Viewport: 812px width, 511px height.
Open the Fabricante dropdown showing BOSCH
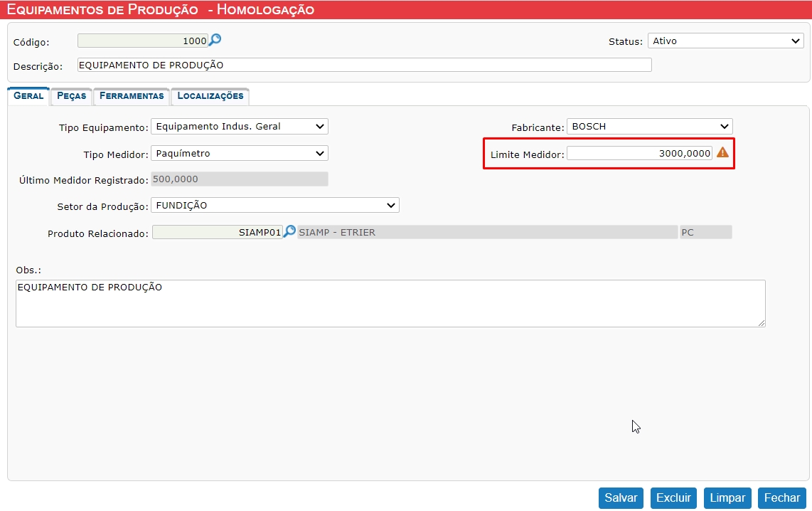[649, 127]
